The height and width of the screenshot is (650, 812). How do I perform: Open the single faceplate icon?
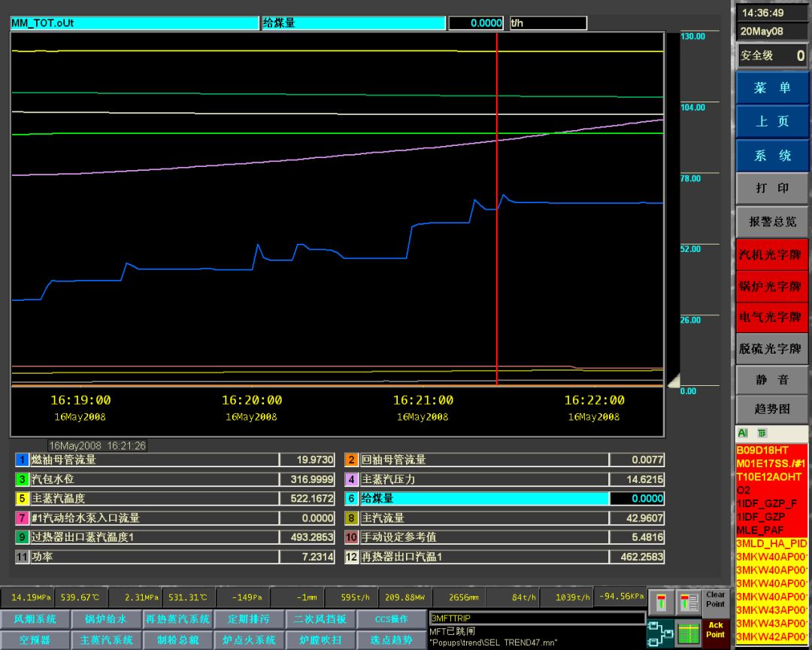click(661, 603)
